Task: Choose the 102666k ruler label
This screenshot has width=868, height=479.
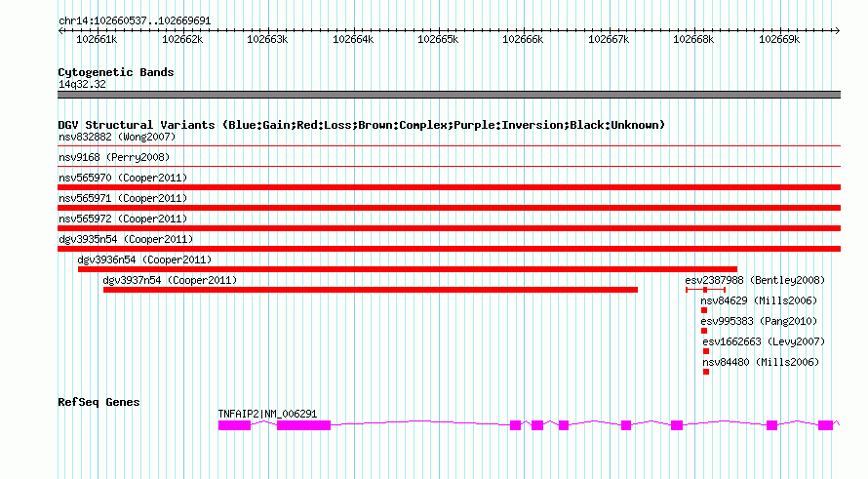Action: [523, 40]
